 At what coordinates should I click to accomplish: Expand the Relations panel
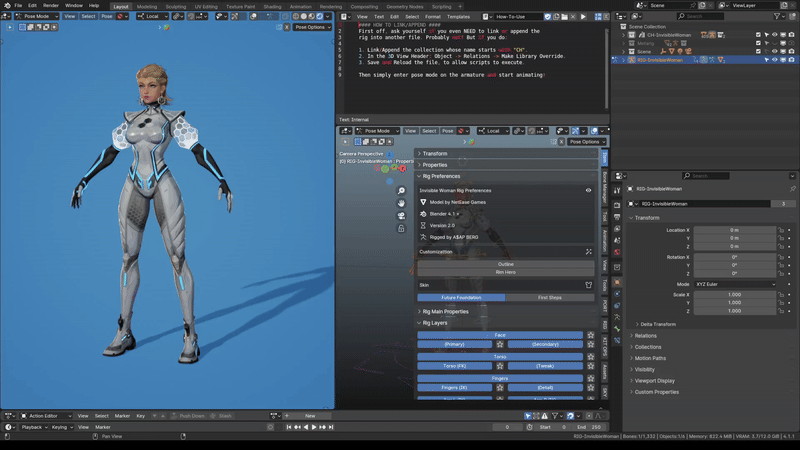click(643, 336)
